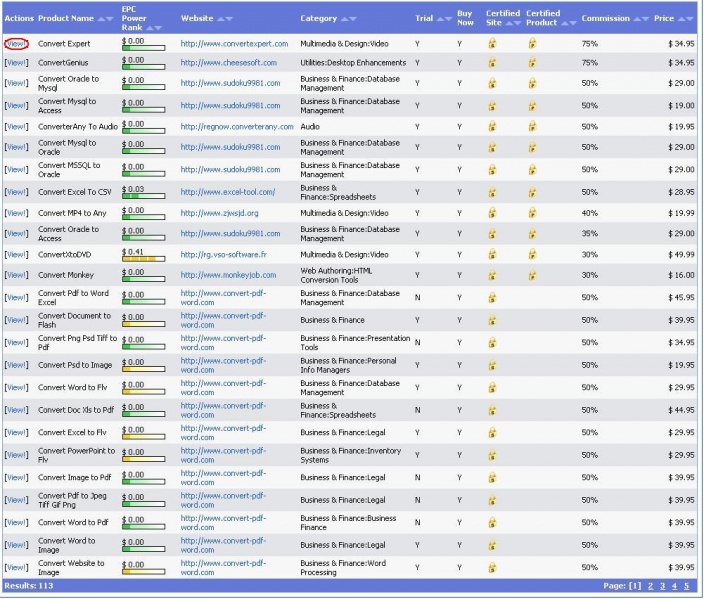This screenshot has width=704, height=599.
Task: Click the View! link for Convert Expert
Action: pos(16,44)
